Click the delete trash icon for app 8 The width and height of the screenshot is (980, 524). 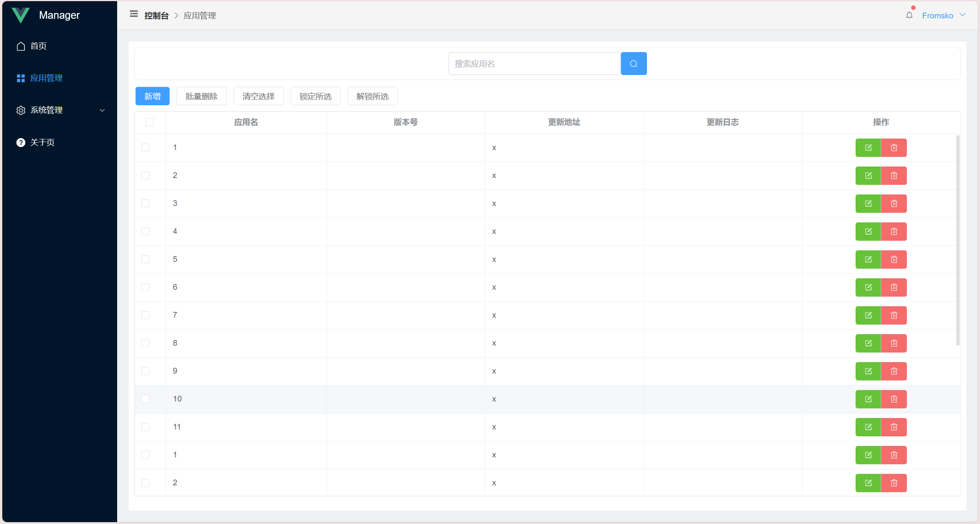[894, 343]
